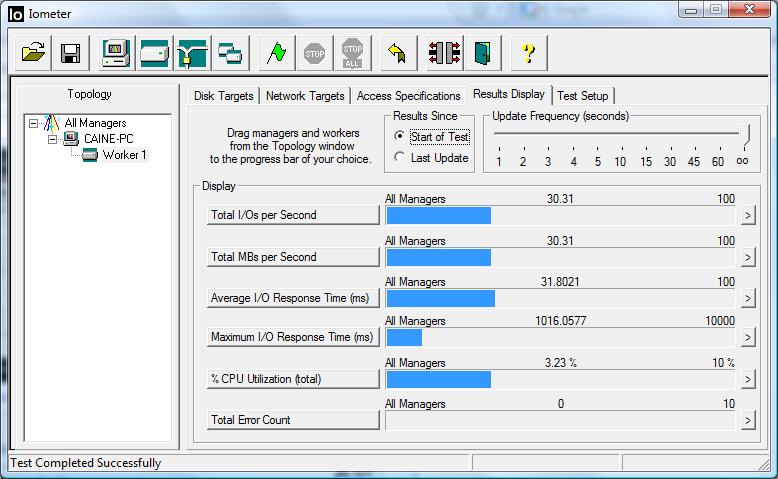Open details arrow for Average I/O Response Time
The height and width of the screenshot is (479, 778).
[748, 298]
